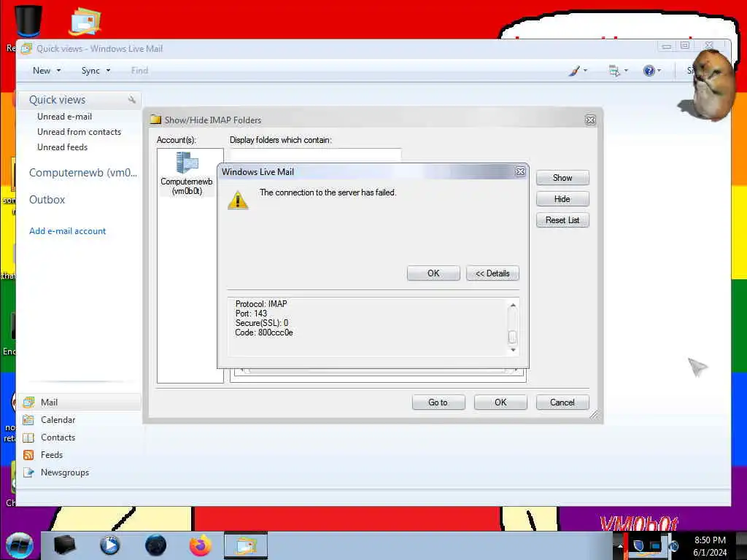Open Unread from contacts quick view
The width and height of the screenshot is (747, 560).
(x=79, y=132)
